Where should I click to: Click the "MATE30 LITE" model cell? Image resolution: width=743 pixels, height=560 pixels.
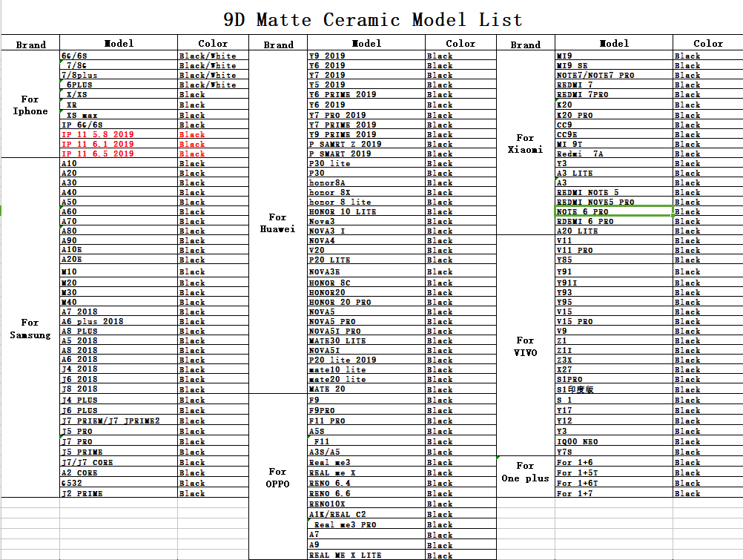(x=338, y=340)
